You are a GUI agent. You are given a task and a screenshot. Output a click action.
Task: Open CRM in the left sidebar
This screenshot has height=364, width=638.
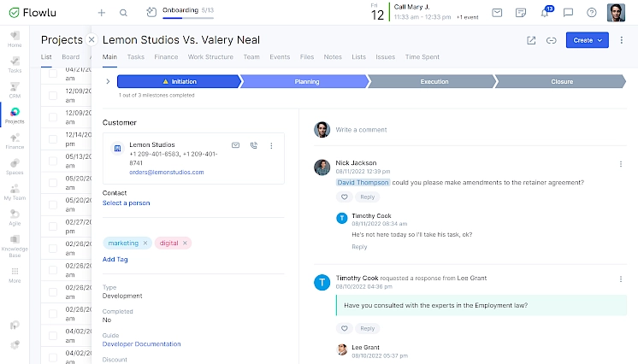(15, 90)
